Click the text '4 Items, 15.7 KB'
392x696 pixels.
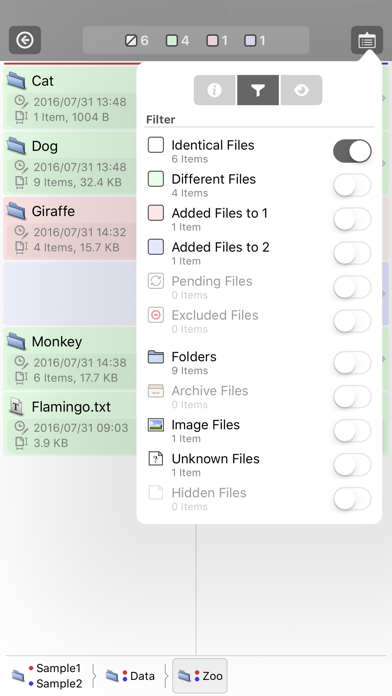[76, 247]
